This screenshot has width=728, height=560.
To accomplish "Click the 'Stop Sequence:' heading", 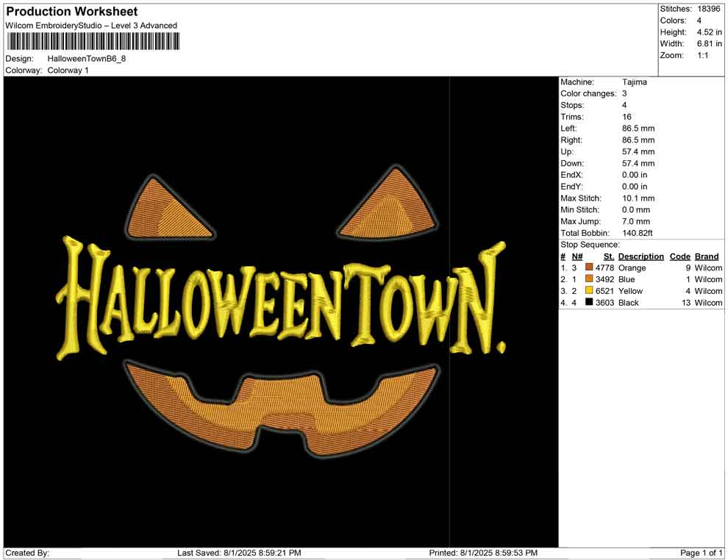I will pyautogui.click(x=590, y=245).
